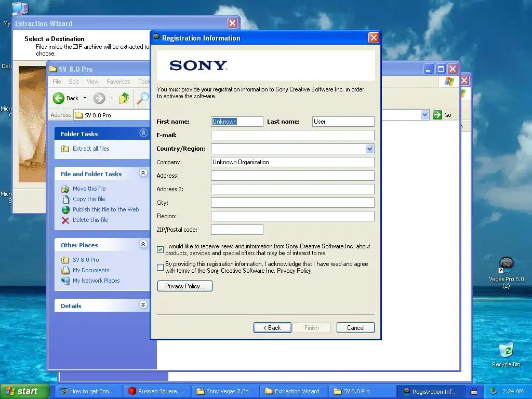Click the SV 8.0 Pro folder icon in Other Places
The height and width of the screenshot is (399, 532).
(x=65, y=260)
